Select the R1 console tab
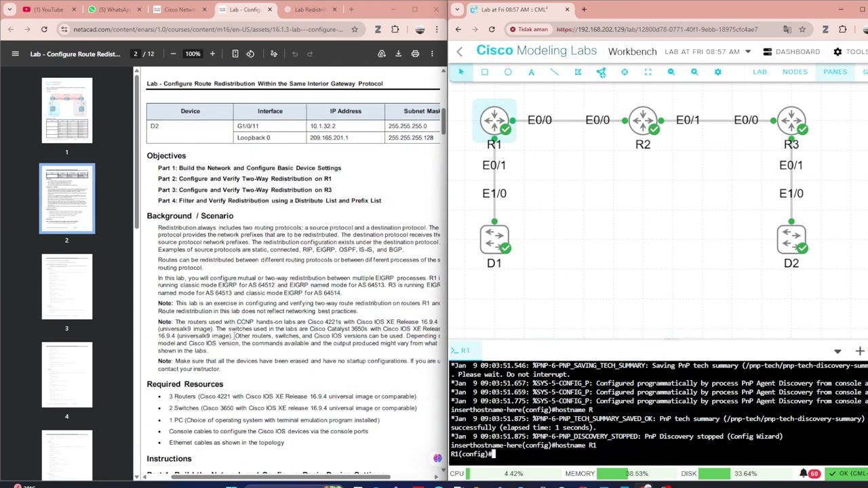Screen dimensions: 868x488 pyautogui.click(x=461, y=350)
